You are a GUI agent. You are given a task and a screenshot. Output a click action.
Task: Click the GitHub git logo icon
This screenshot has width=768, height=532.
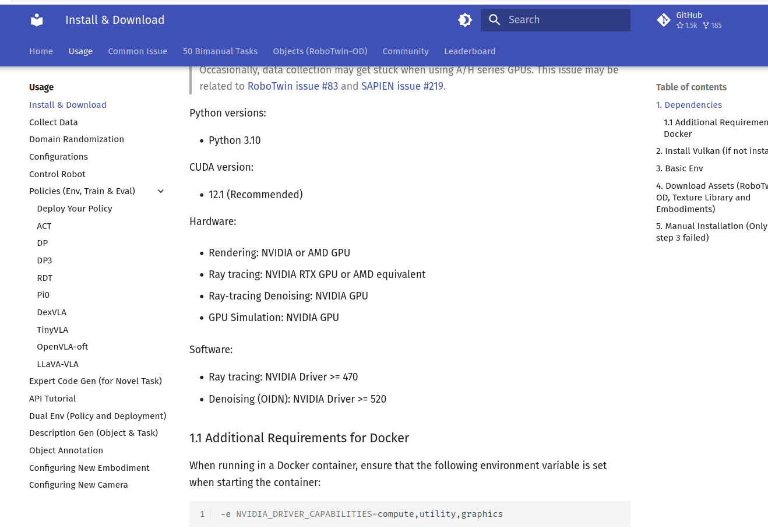coord(664,20)
